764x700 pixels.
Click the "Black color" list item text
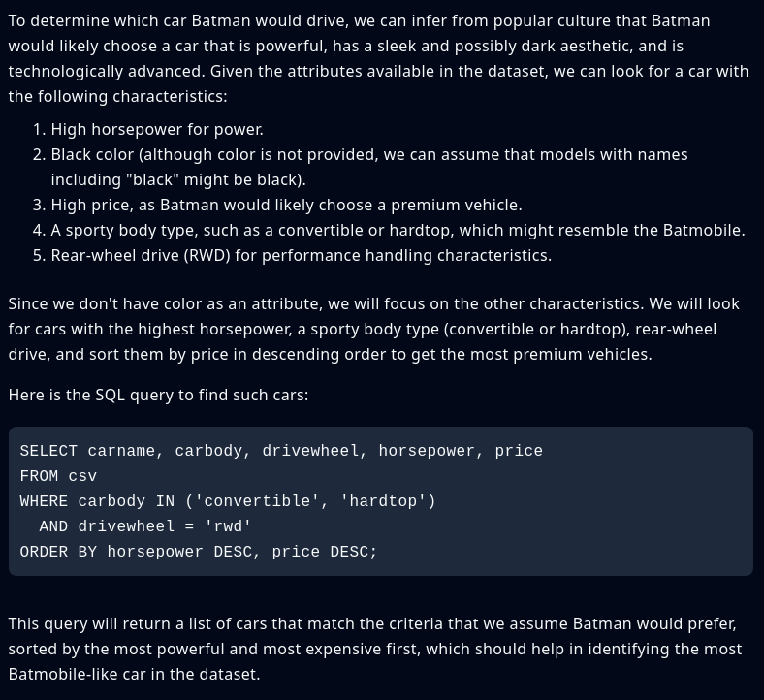click(x=368, y=167)
